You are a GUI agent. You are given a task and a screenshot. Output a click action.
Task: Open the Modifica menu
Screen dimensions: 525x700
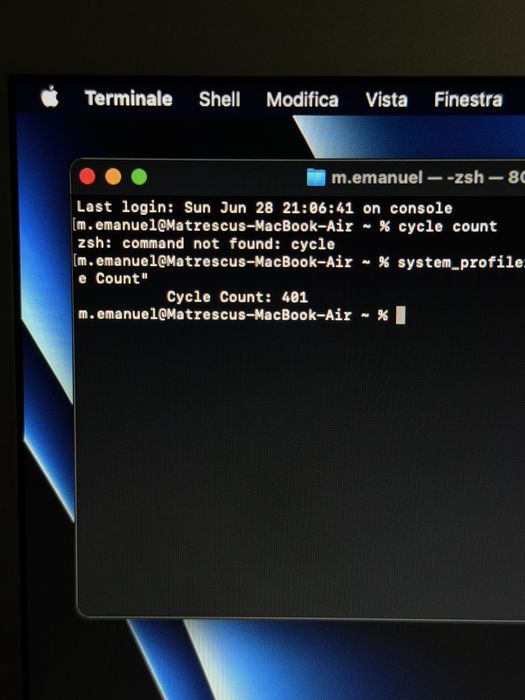[302, 99]
